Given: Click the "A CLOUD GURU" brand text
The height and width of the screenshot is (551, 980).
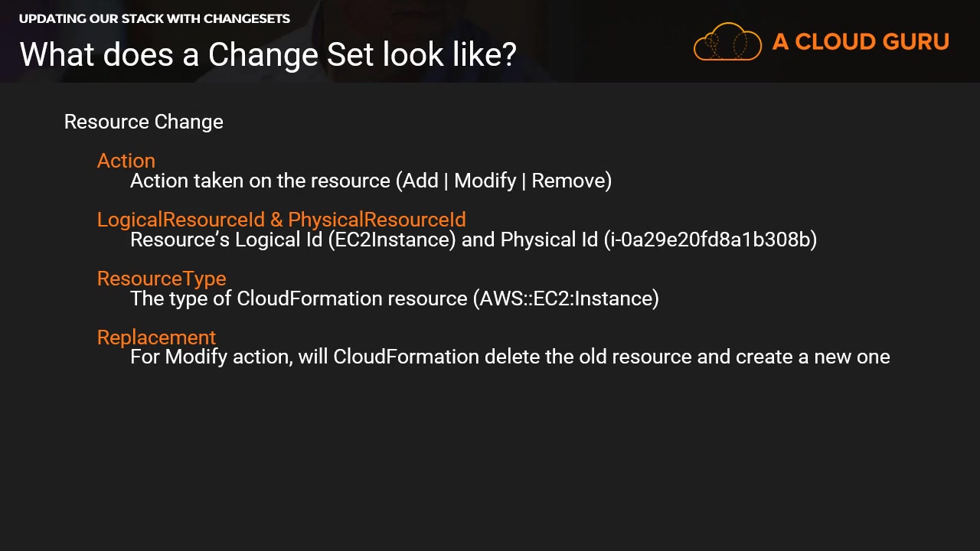Looking at the screenshot, I should tap(861, 41).
